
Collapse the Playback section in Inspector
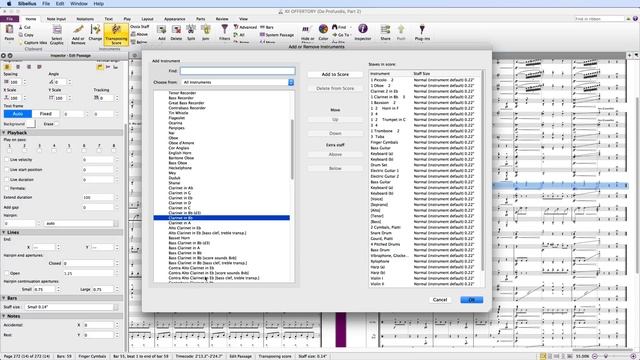tap(4, 133)
